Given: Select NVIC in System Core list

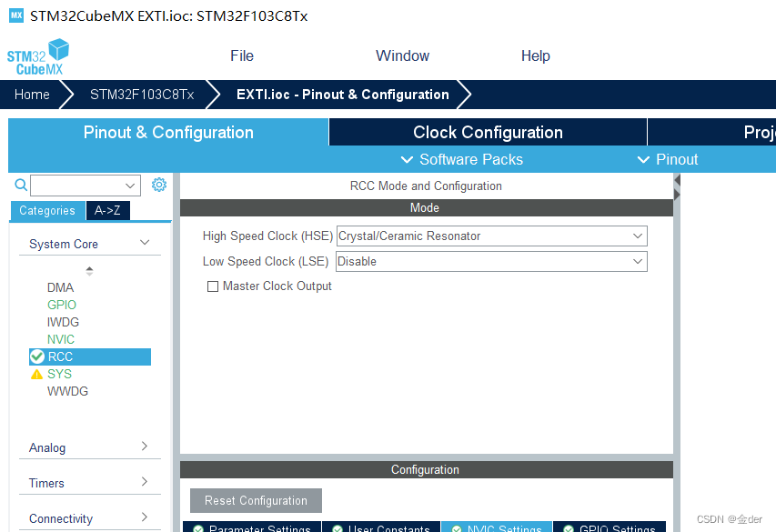Looking at the screenshot, I should pos(61,339).
